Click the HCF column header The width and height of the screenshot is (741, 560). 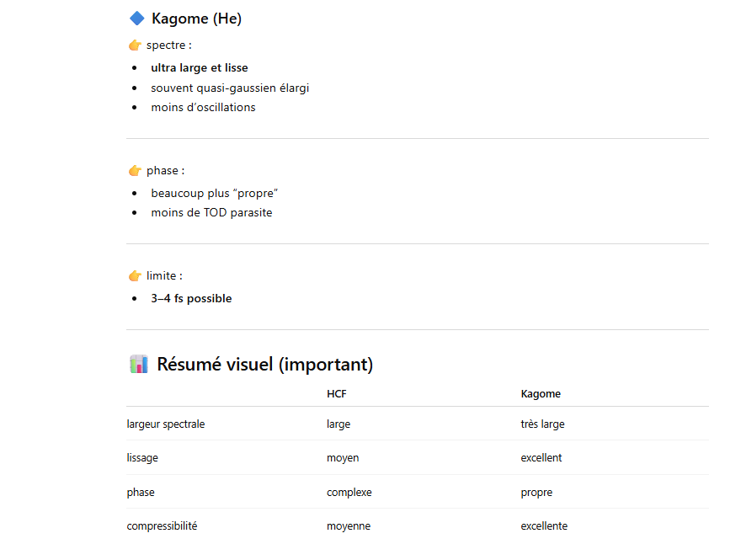pos(337,394)
